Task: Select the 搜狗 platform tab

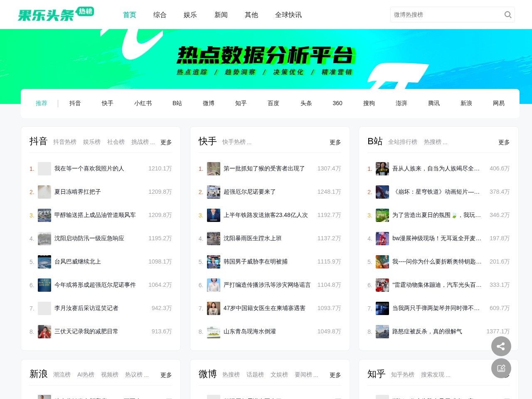Action: pyautogui.click(x=369, y=103)
